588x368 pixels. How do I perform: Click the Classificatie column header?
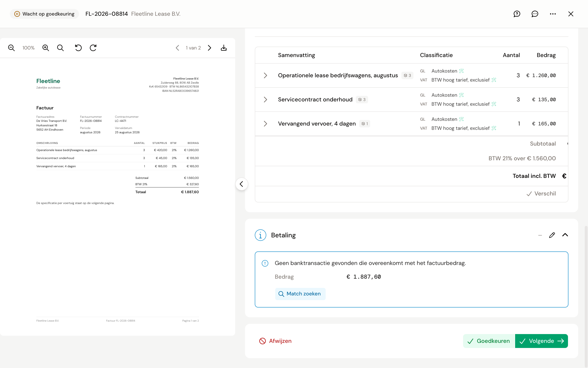(436, 55)
